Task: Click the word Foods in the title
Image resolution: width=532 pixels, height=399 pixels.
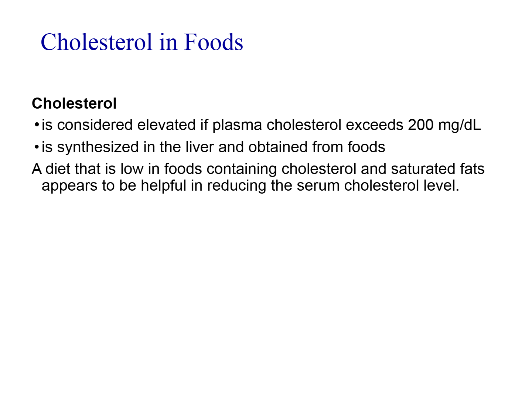Action: coord(214,42)
